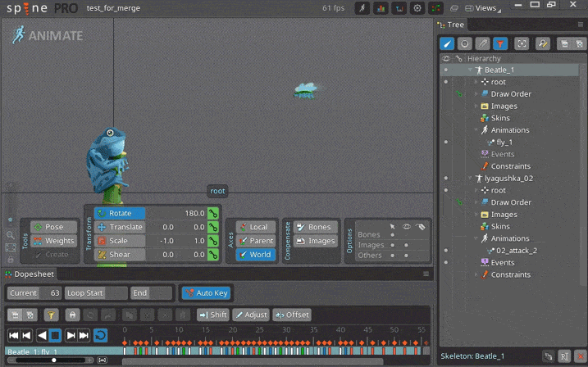This screenshot has width=588, height=367.
Task: Center on selection icon in Tree toolbar
Action: tap(522, 43)
